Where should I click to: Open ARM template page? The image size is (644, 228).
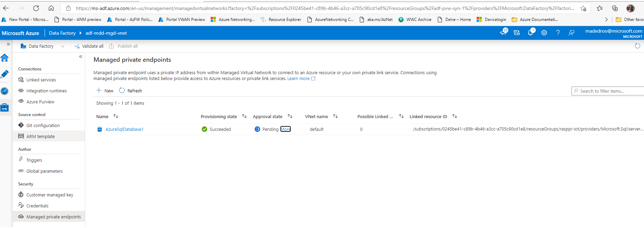41,137
